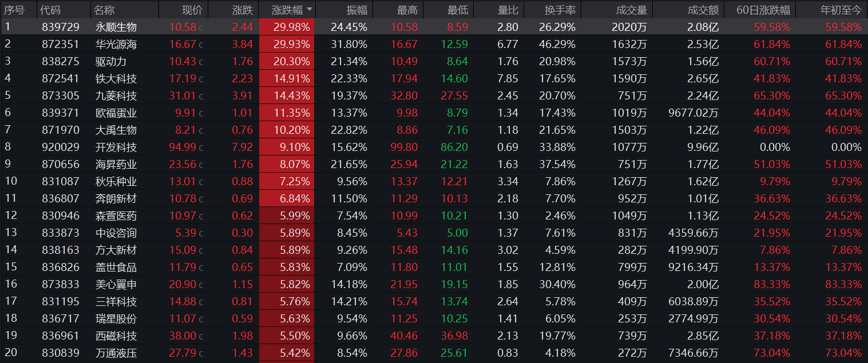The height and width of the screenshot is (363, 868).
Task: Click 九菱科技 stock name
Action: pyautogui.click(x=116, y=95)
